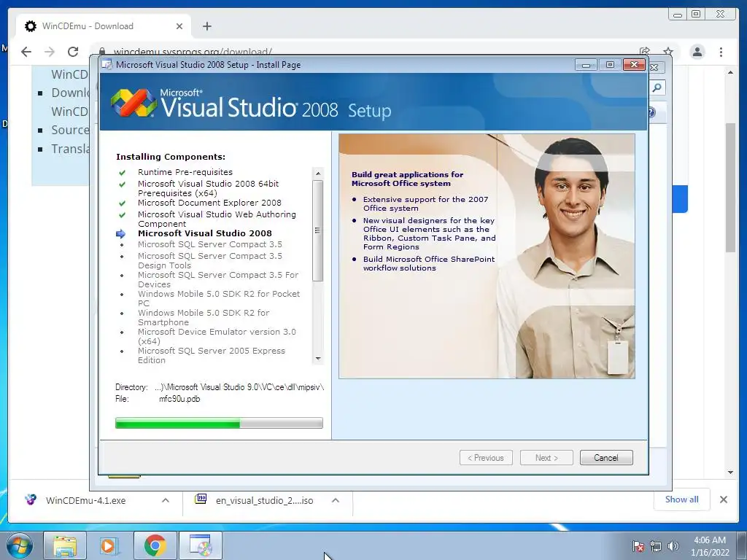Click the share page icon in Chrome
The image size is (747, 560).
coord(645,52)
